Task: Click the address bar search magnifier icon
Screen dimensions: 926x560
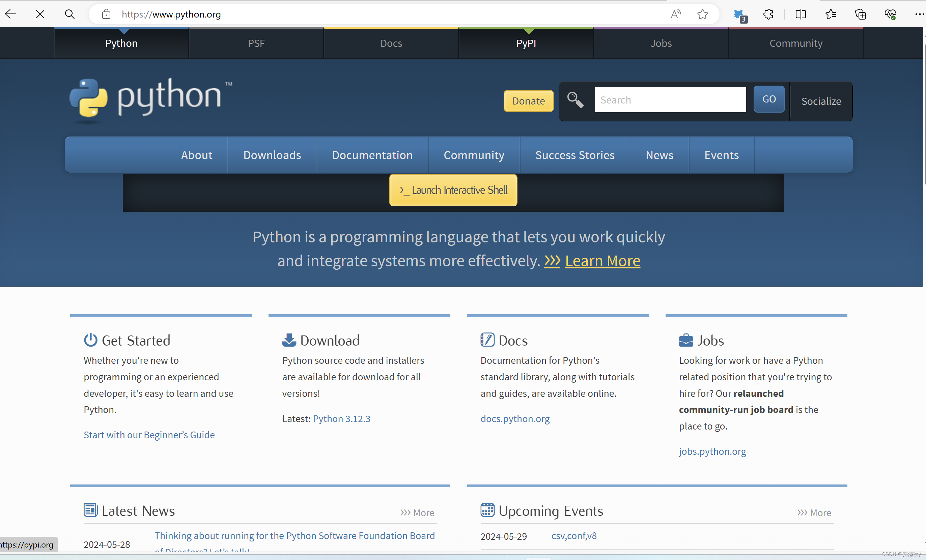Action: point(69,14)
